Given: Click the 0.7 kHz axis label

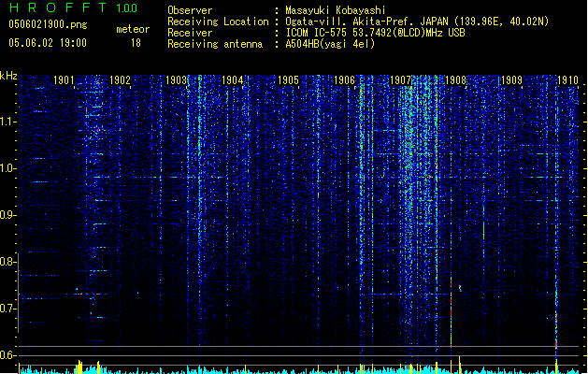Looking at the screenshot, I should (x=7, y=309).
